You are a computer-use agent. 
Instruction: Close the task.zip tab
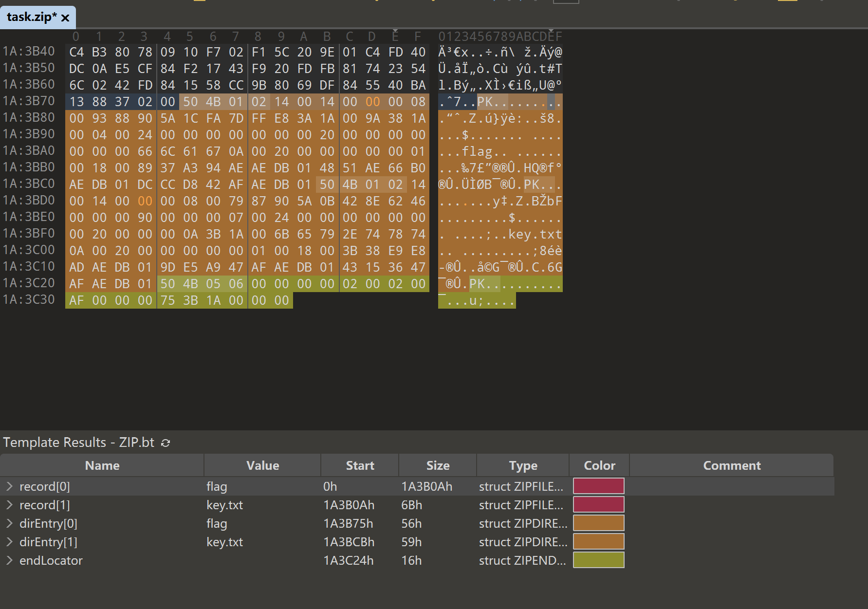click(65, 18)
